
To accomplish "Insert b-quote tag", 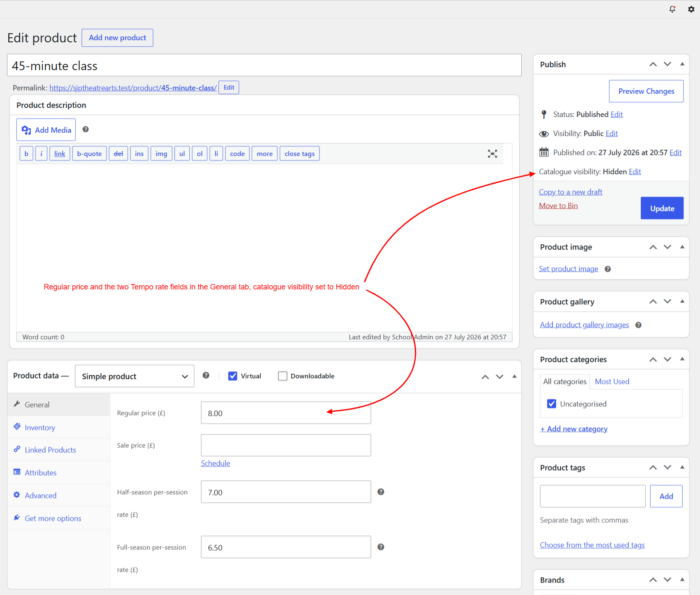I will (90, 153).
